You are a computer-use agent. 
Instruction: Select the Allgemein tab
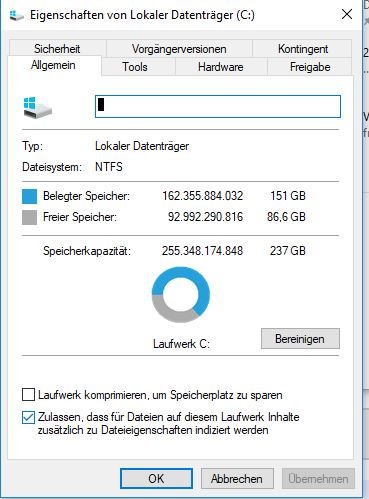(53, 65)
